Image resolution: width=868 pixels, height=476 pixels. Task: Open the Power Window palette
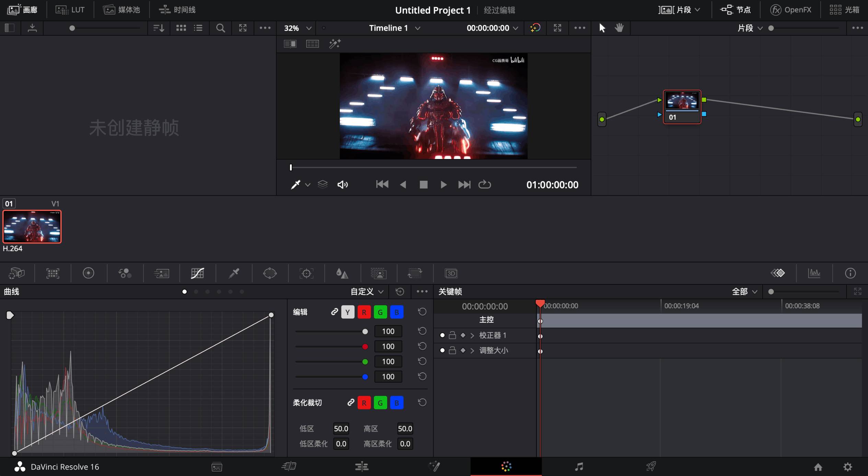coord(270,273)
